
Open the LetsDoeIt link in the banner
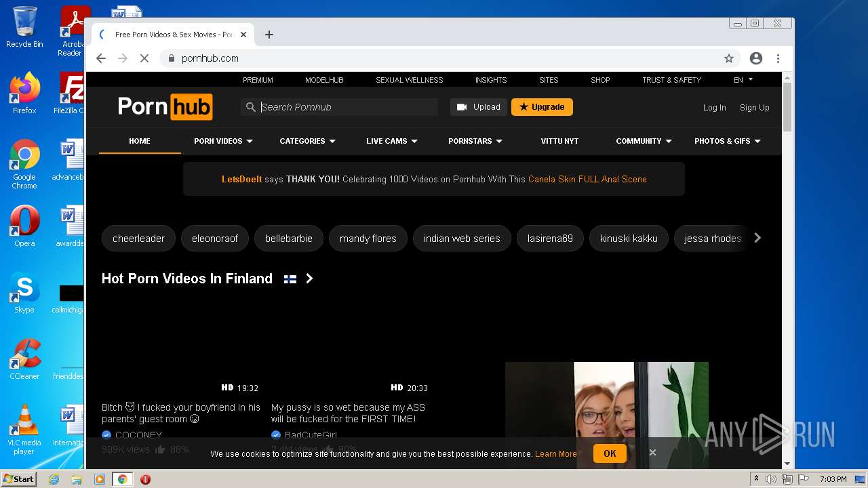point(241,180)
